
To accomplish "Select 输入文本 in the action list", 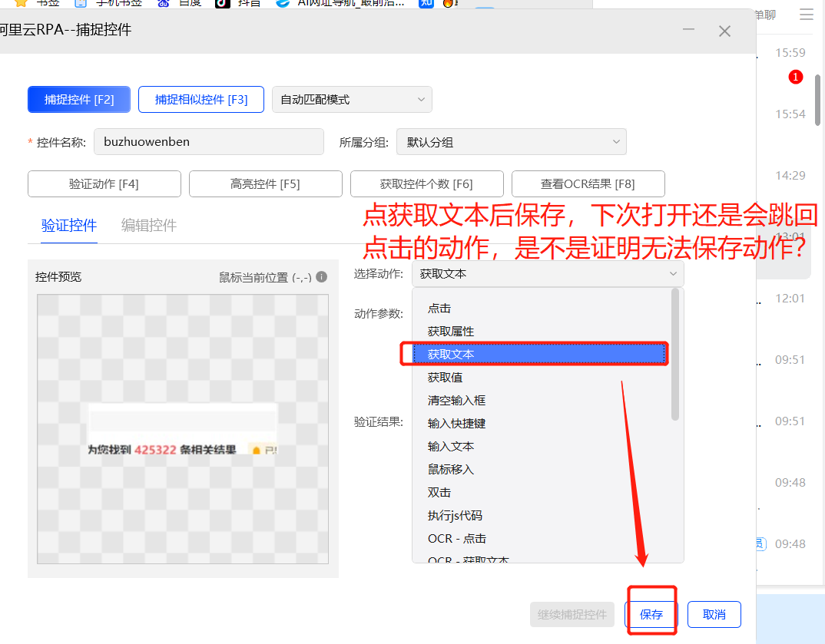I will [x=541, y=446].
